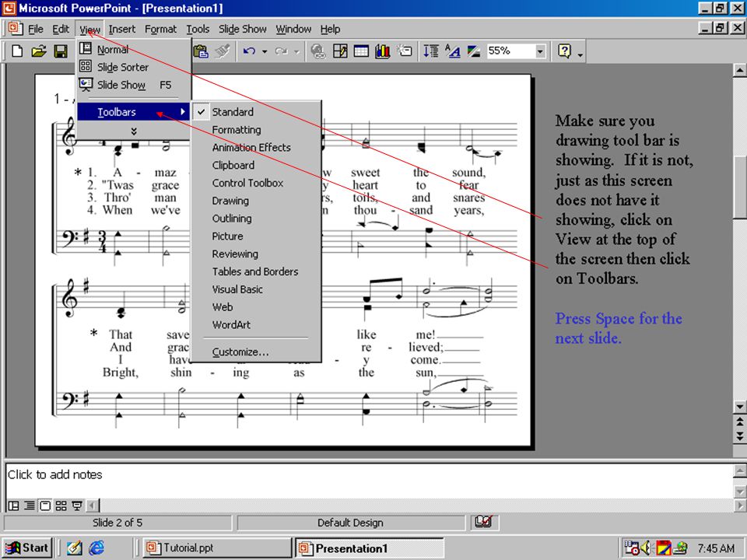Image resolution: width=747 pixels, height=560 pixels.
Task: Open Microsoft PowerPoint Help question mark icon
Action: 564,51
